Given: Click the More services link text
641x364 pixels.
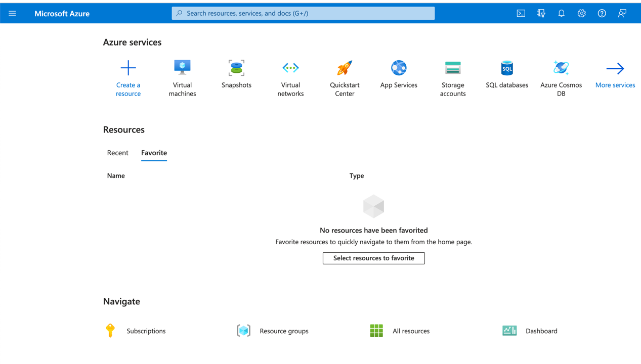Looking at the screenshot, I should coord(615,85).
